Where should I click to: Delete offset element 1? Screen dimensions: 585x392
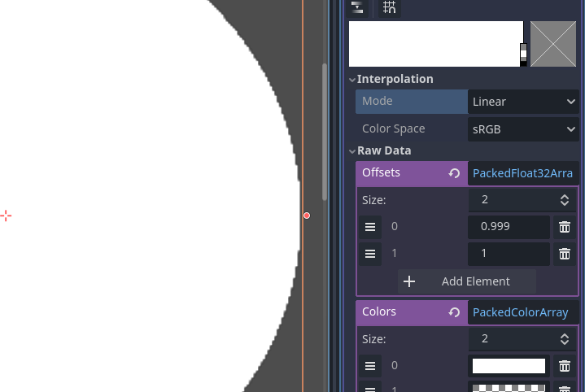565,254
